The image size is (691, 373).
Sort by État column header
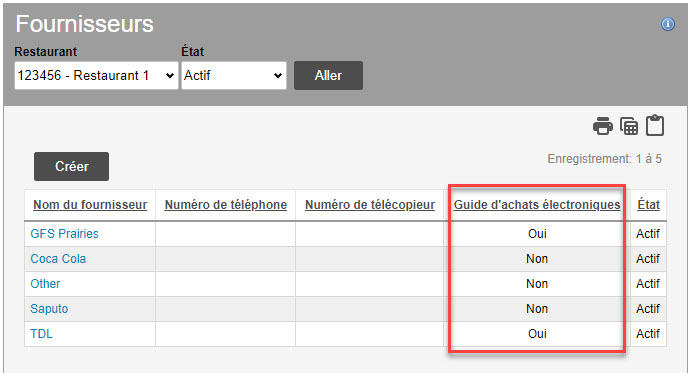(648, 205)
